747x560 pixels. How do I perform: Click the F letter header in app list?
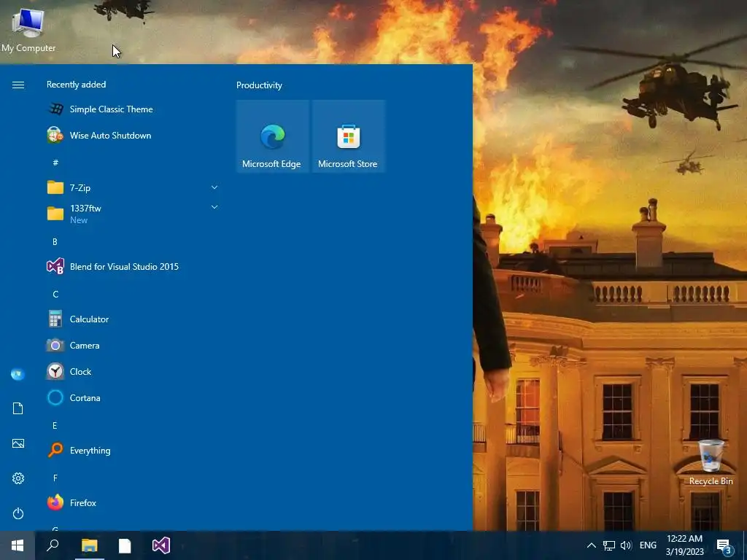tap(55, 478)
